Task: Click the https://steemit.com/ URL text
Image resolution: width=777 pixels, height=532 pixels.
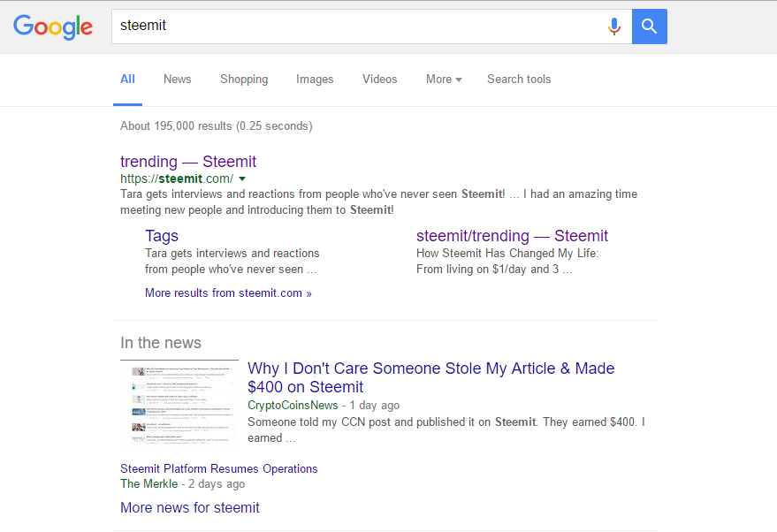Action: (x=177, y=179)
